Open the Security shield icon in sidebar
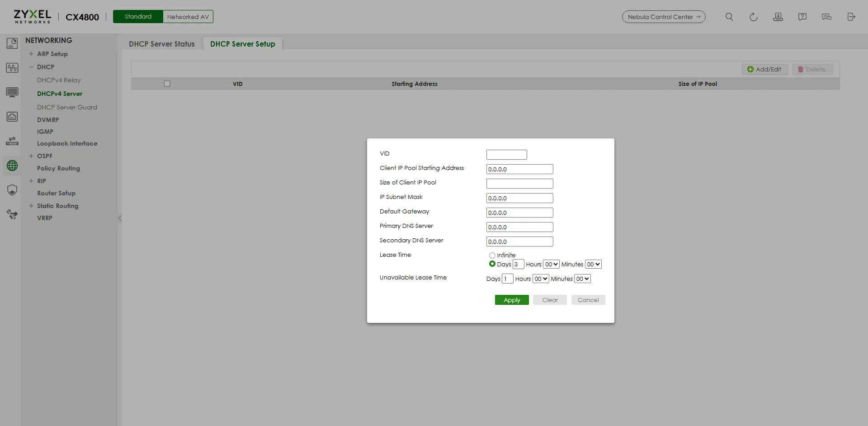The image size is (868, 426). click(12, 190)
